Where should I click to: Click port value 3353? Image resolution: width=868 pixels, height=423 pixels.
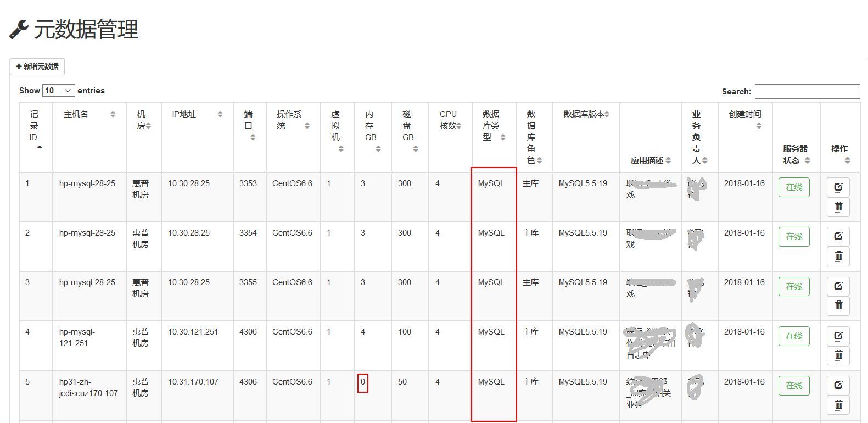coord(248,183)
